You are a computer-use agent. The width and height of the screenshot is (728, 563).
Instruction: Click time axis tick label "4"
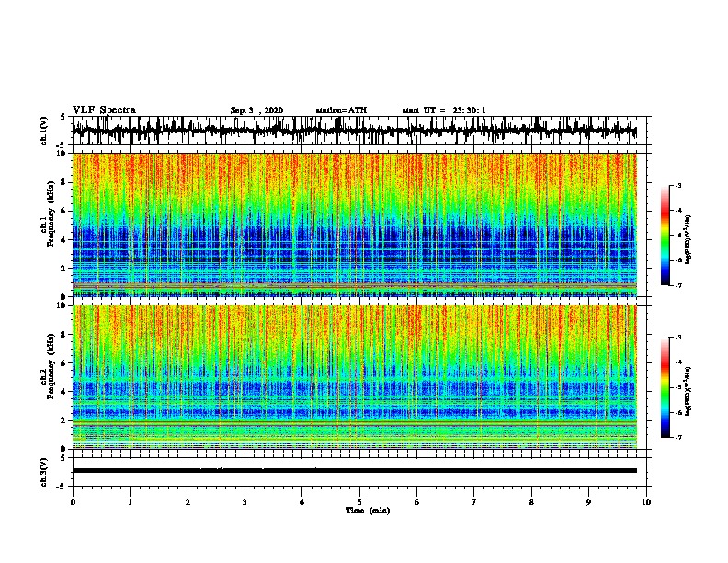[x=302, y=502]
